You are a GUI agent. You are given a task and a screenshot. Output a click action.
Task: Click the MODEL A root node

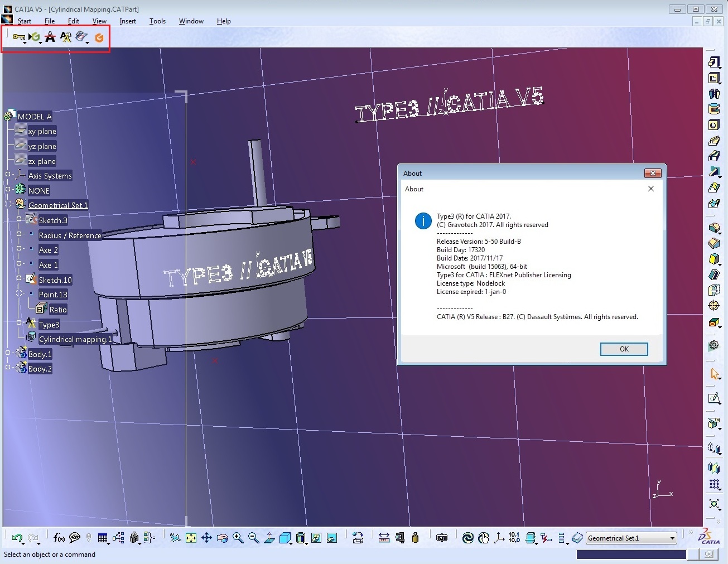[35, 117]
